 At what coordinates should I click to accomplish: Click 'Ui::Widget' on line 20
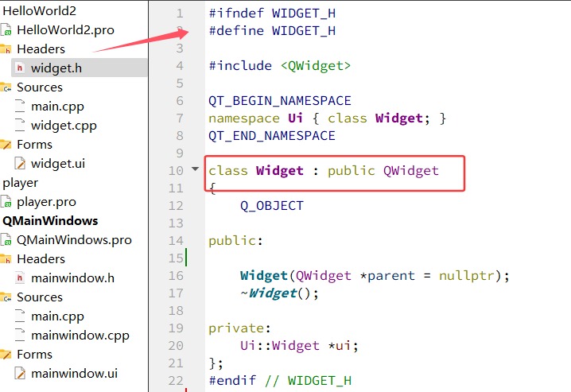(280, 345)
